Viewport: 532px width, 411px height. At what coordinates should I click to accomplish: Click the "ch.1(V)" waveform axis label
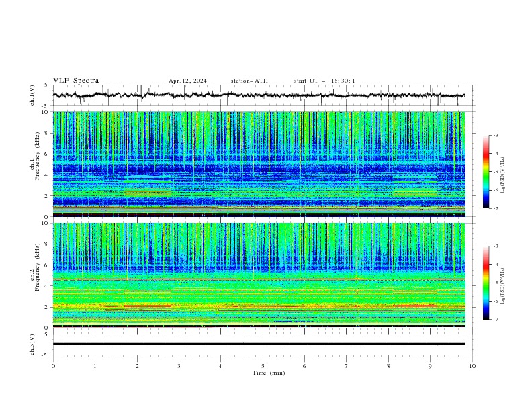32,95
